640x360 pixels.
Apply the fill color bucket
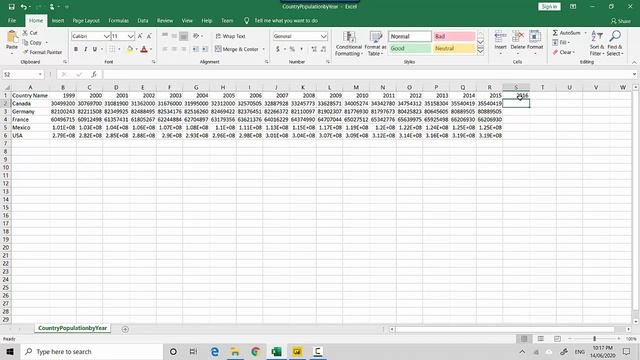tap(130, 49)
